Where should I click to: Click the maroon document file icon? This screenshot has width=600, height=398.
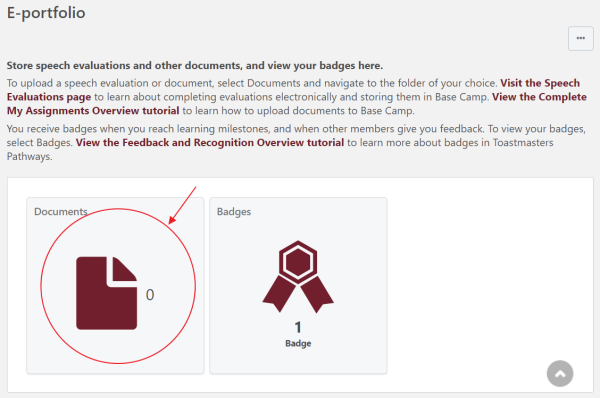pyautogui.click(x=106, y=293)
